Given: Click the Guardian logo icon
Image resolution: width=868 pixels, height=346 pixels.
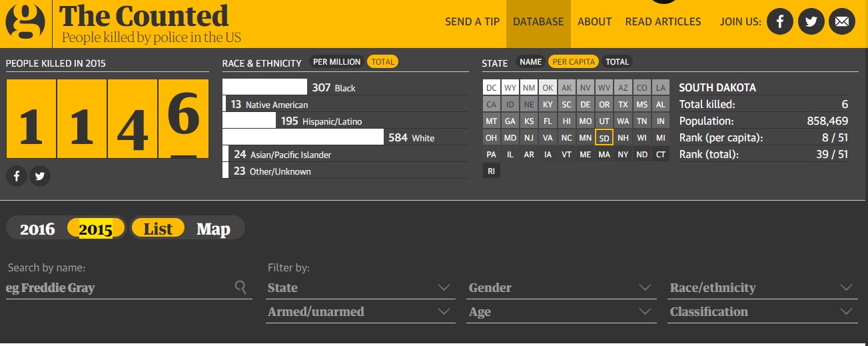Looking at the screenshot, I should coord(25,21).
